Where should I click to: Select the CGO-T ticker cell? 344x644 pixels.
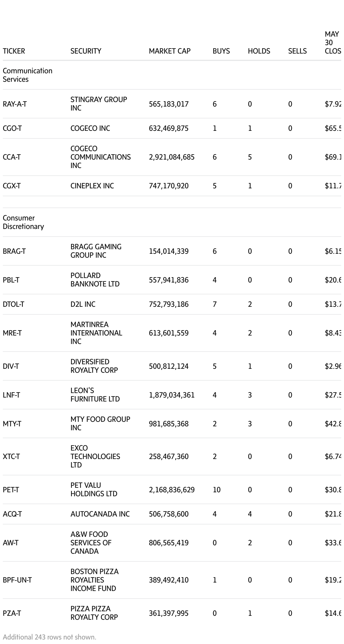[12, 128]
